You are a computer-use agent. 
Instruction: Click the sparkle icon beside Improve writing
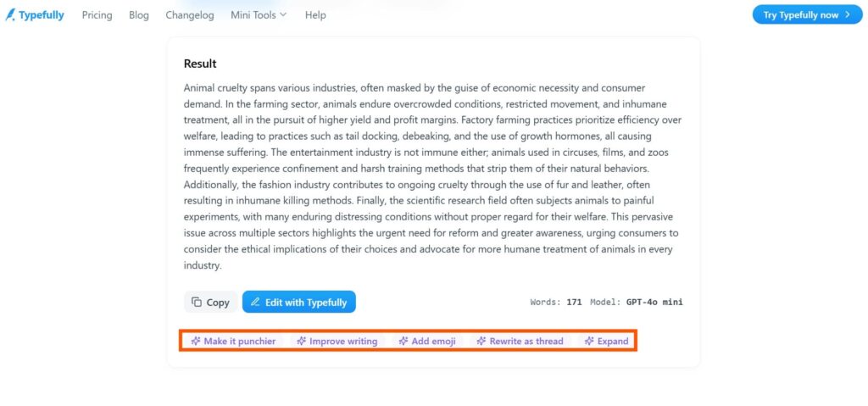point(301,342)
